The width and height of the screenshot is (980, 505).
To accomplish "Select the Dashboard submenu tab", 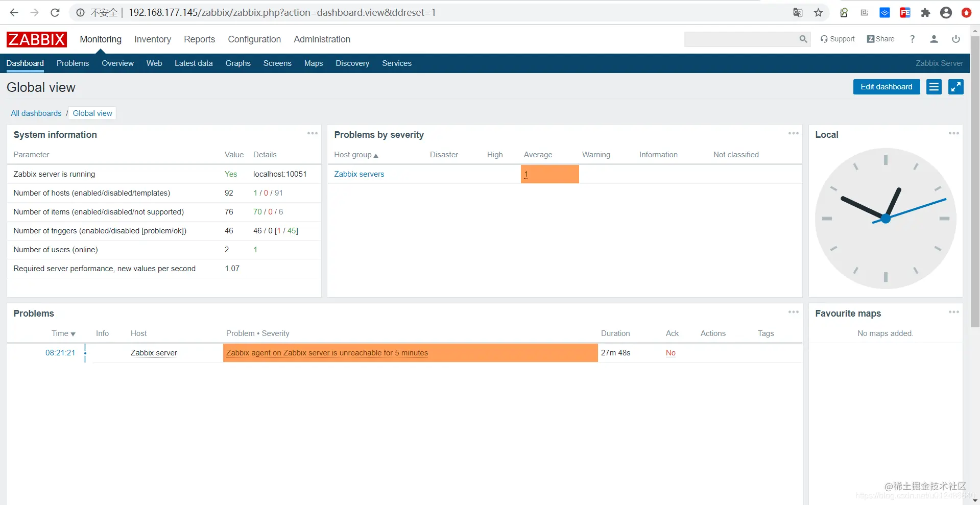I will tap(25, 63).
